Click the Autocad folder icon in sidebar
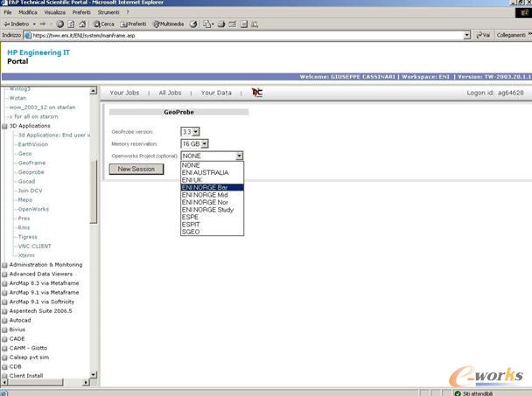The image size is (532, 396). click(4, 320)
